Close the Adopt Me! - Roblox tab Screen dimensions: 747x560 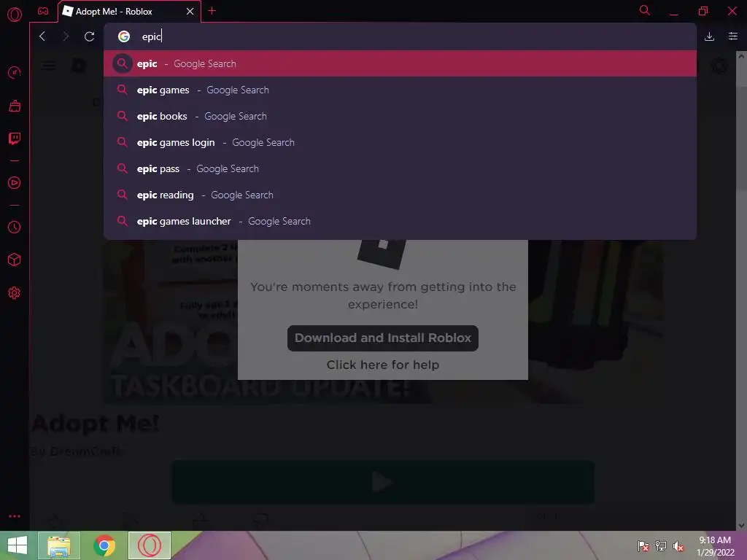coord(190,12)
